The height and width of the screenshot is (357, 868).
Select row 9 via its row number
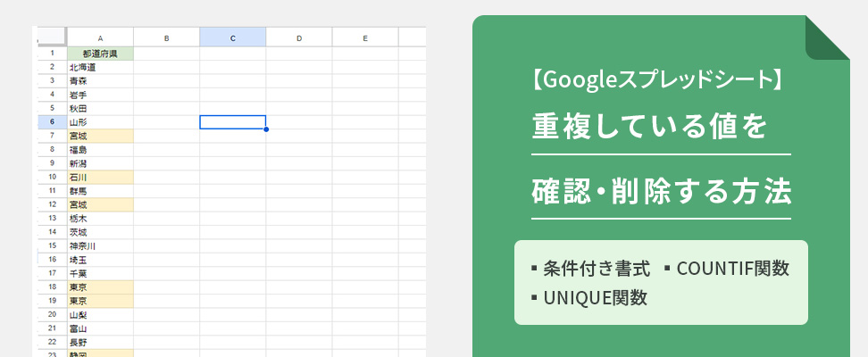52,164
